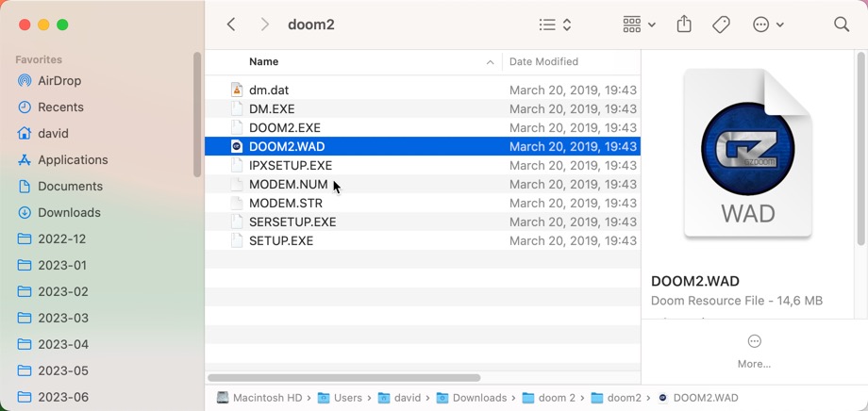Click david in the path bar

coord(399,398)
